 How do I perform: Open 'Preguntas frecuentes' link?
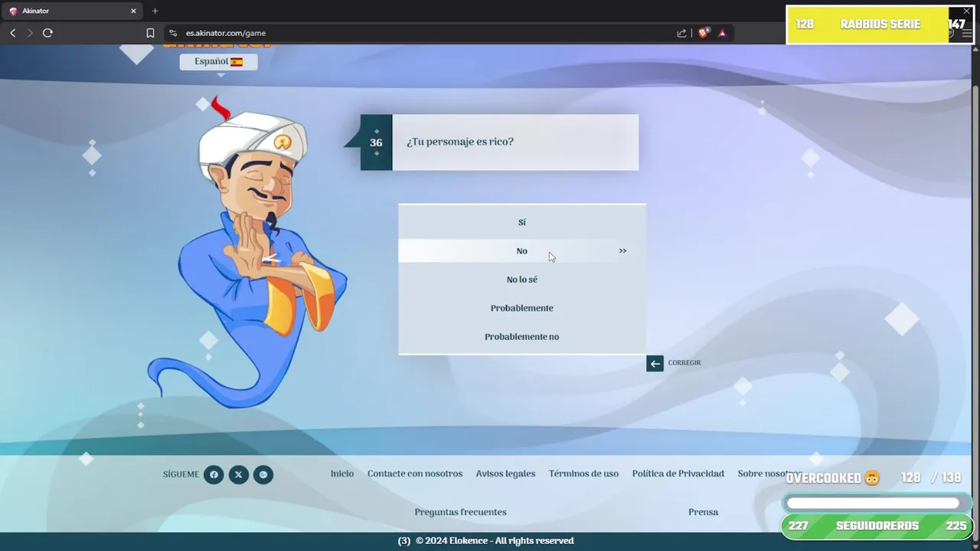(x=460, y=512)
